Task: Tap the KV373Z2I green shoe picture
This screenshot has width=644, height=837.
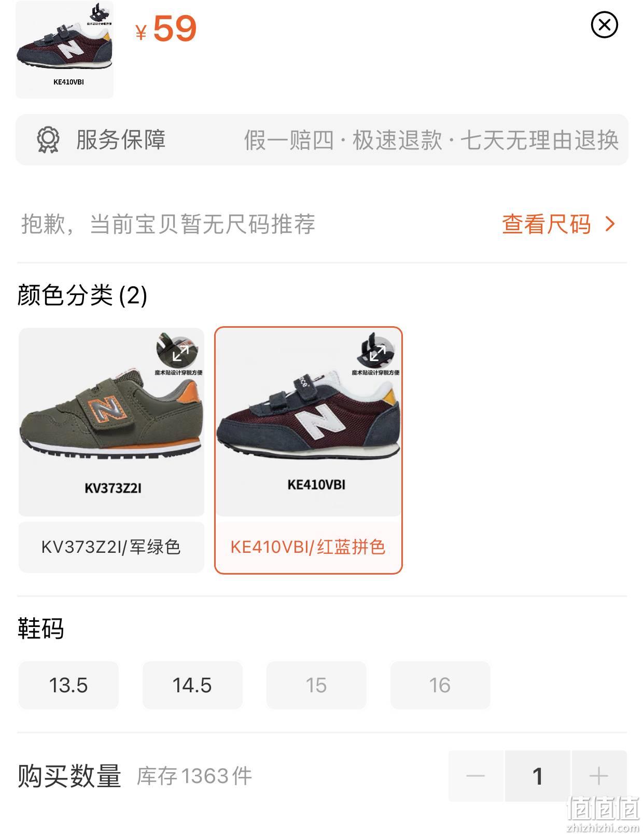Action: tap(111, 422)
